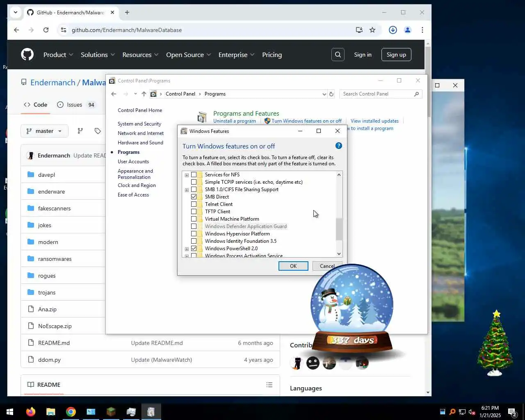Open the GitHub search icon
525x420 pixels.
(x=338, y=55)
